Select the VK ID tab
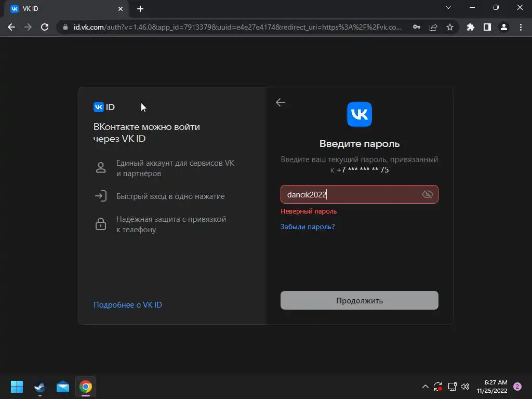The width and height of the screenshot is (532, 399). (66, 9)
